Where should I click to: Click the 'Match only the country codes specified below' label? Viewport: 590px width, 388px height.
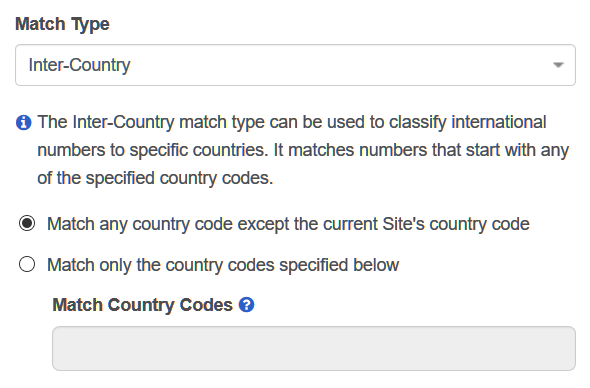tap(223, 265)
